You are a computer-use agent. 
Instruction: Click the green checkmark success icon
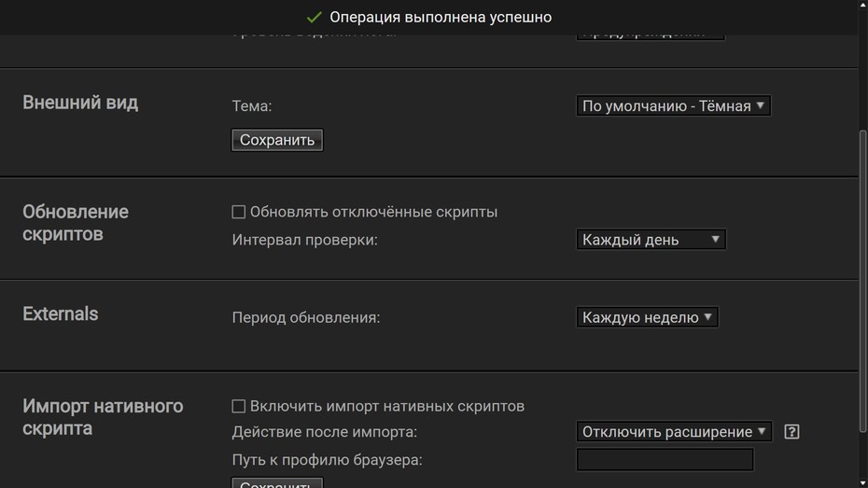tap(314, 17)
